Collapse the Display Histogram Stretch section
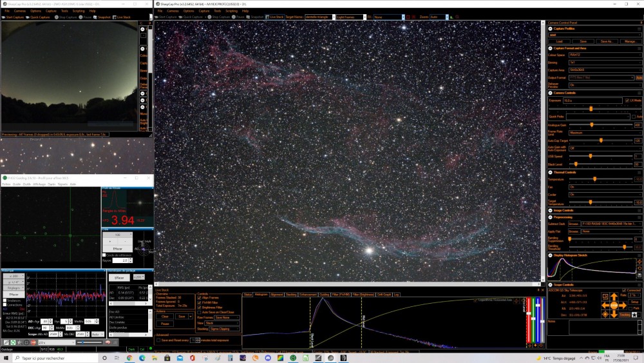Screen dimensions: 644x363 (550, 255)
